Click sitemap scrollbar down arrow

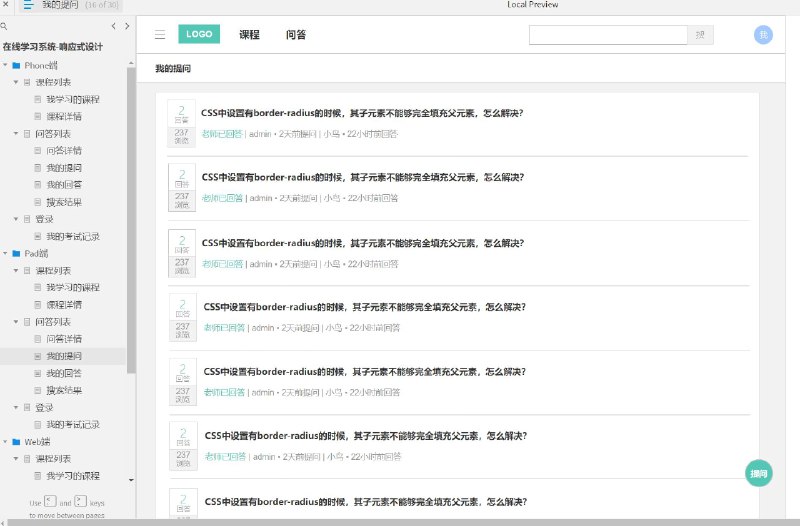(131, 480)
